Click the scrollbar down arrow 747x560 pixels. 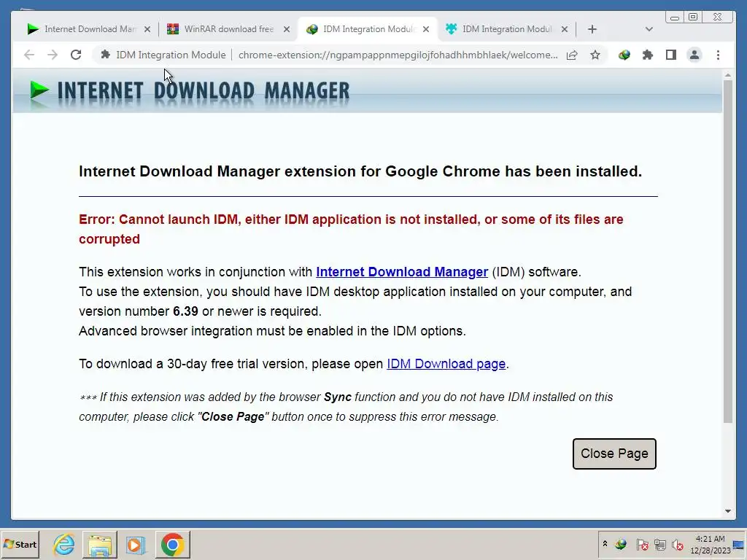727,511
